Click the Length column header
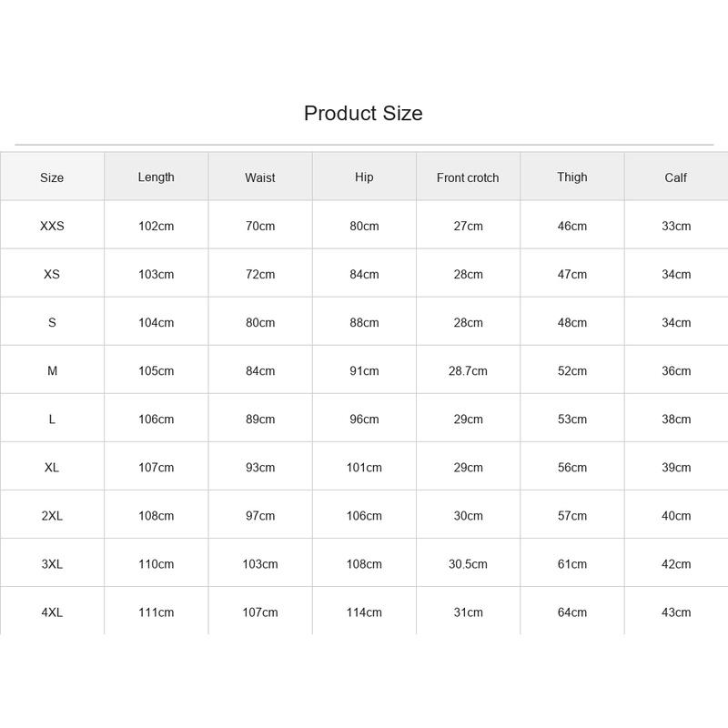 click(x=156, y=177)
